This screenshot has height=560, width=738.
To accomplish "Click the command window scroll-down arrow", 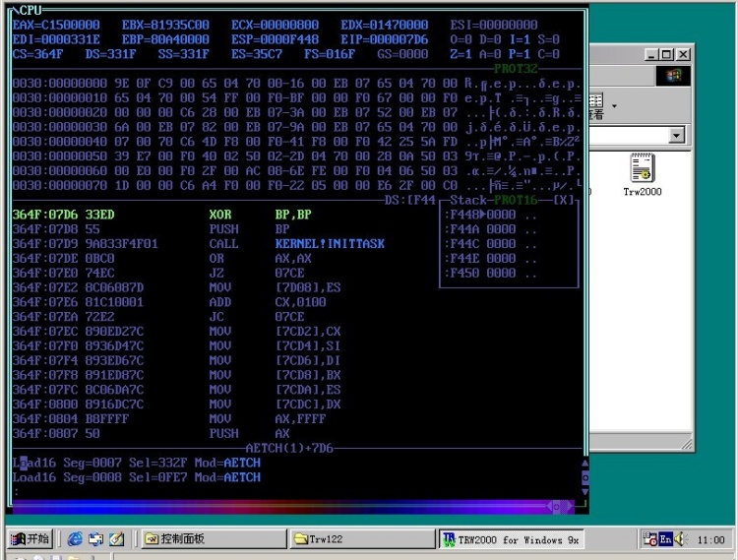I will [585, 492].
